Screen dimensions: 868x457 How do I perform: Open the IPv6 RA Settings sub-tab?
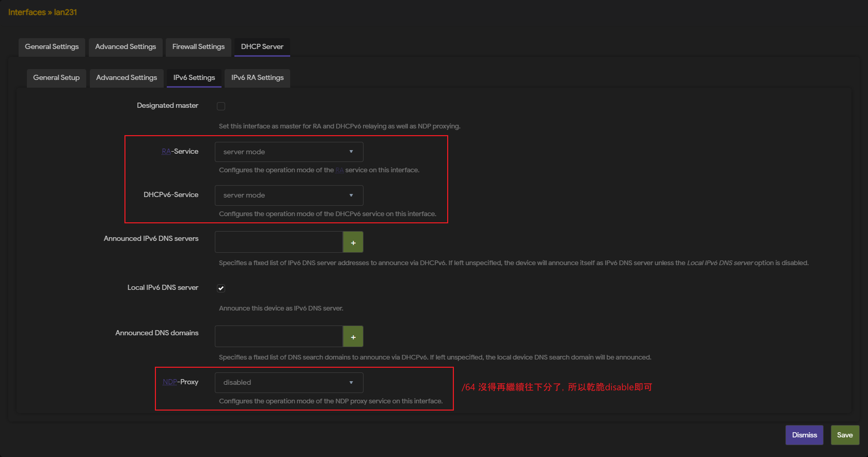[257, 78]
